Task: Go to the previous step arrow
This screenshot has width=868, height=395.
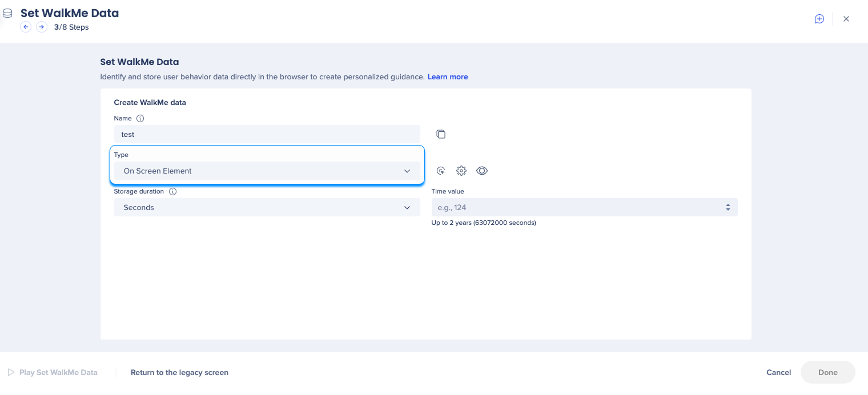Action: point(26,27)
